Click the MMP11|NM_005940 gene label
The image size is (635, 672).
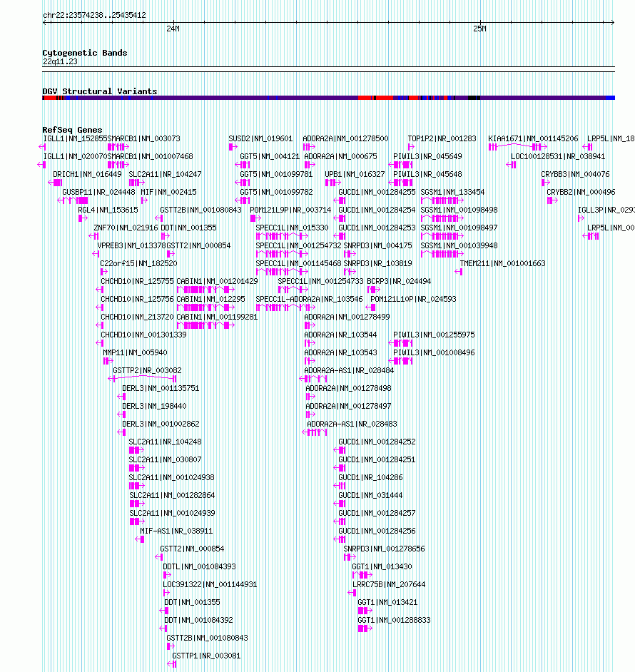coord(135,352)
